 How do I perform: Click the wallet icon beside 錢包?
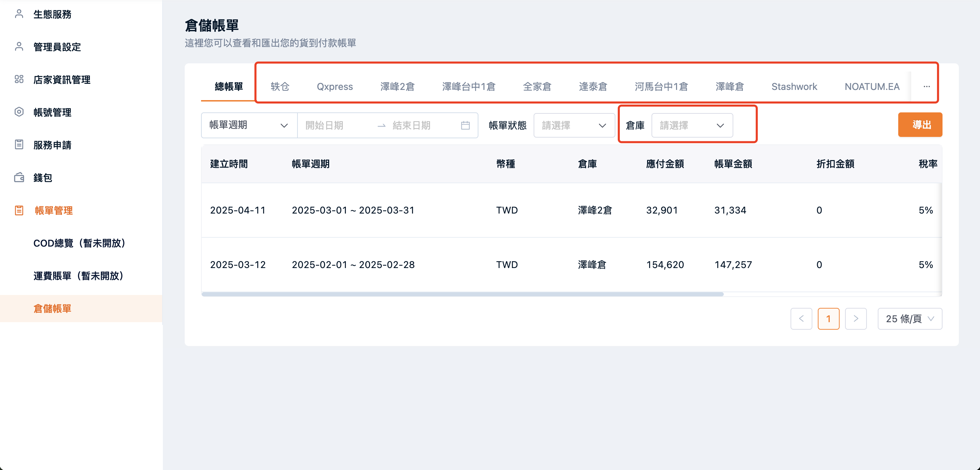click(19, 177)
